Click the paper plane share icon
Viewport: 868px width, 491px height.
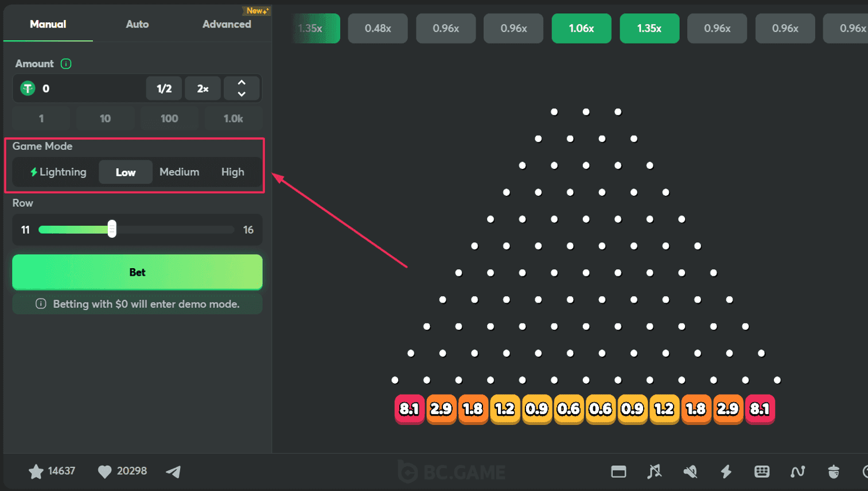coord(173,471)
